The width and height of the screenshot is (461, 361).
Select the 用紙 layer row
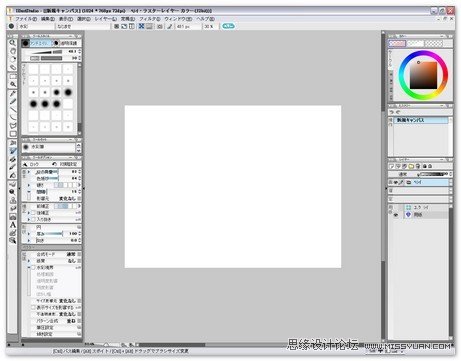pos(425,215)
